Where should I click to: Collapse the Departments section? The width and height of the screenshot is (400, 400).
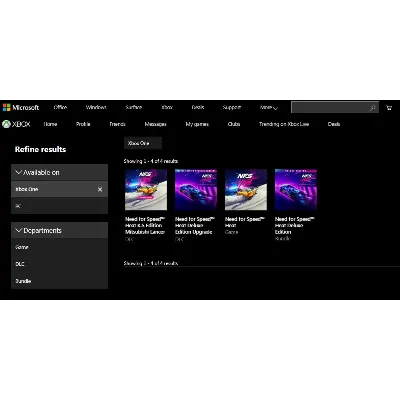pyautogui.click(x=59, y=230)
